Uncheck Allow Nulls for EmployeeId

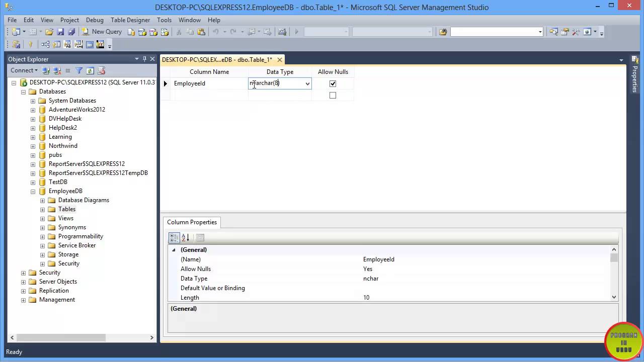click(333, 83)
